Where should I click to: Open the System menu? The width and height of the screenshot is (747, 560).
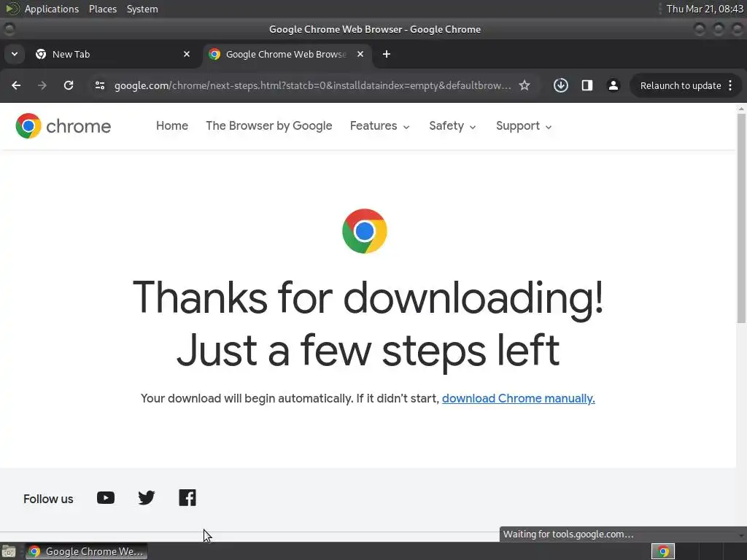click(x=142, y=9)
